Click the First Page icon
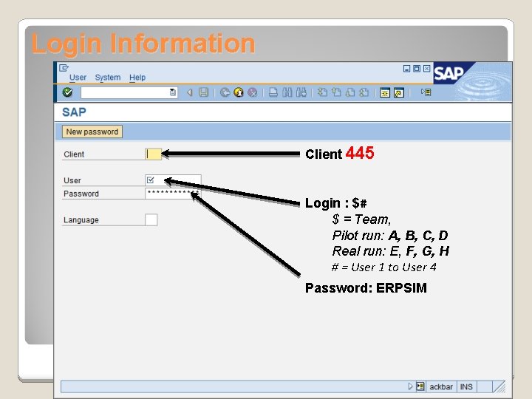 322,92
